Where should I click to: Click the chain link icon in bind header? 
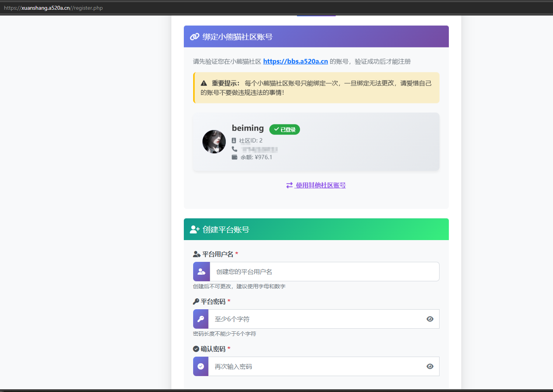tap(194, 37)
